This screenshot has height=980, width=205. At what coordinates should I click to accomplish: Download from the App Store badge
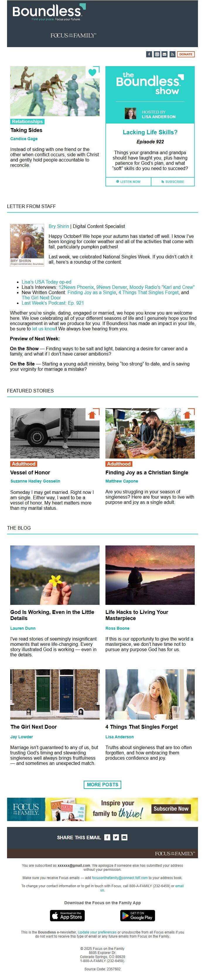pyautogui.click(x=67, y=915)
